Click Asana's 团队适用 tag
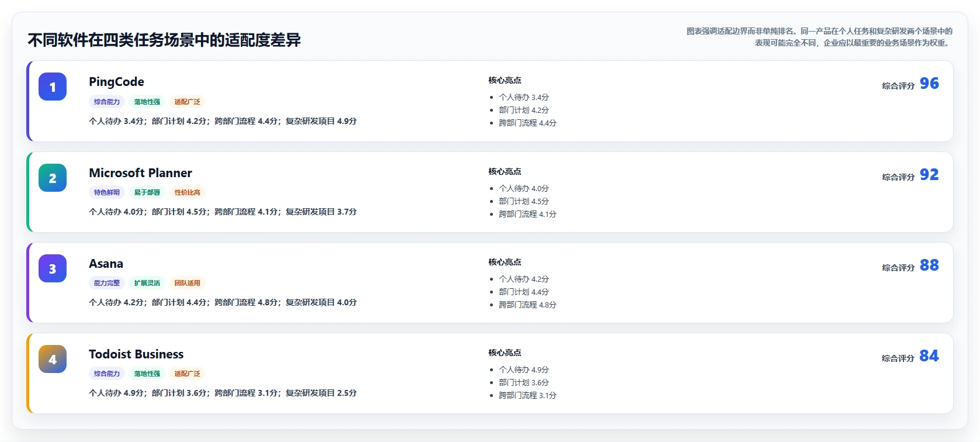Viewport: 980px width, 442px height. click(x=187, y=283)
